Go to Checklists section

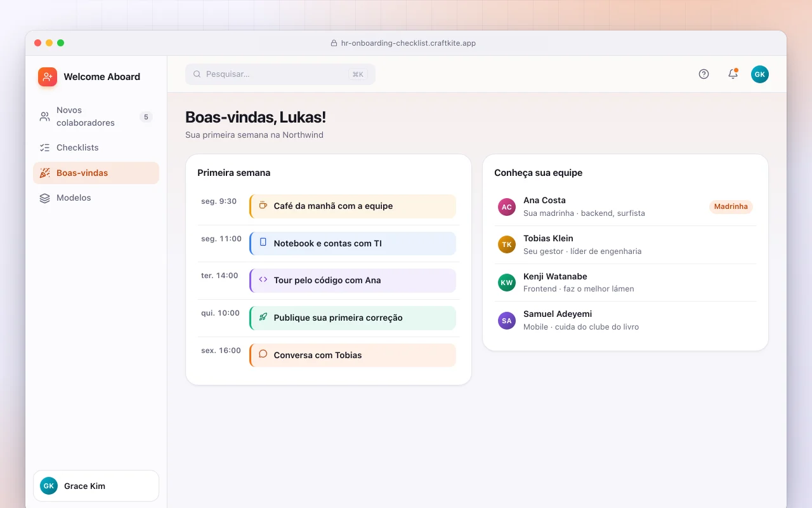pyautogui.click(x=96, y=147)
